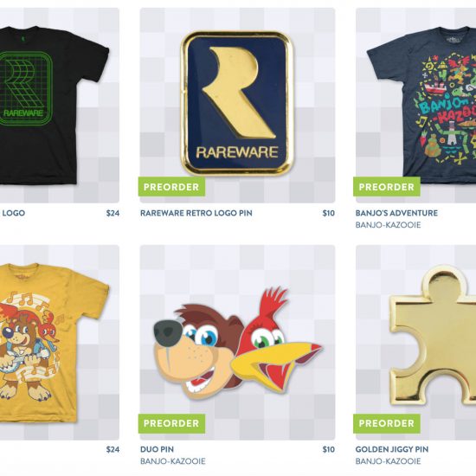Open the Rareware Retro Logo Pin image

(237, 106)
